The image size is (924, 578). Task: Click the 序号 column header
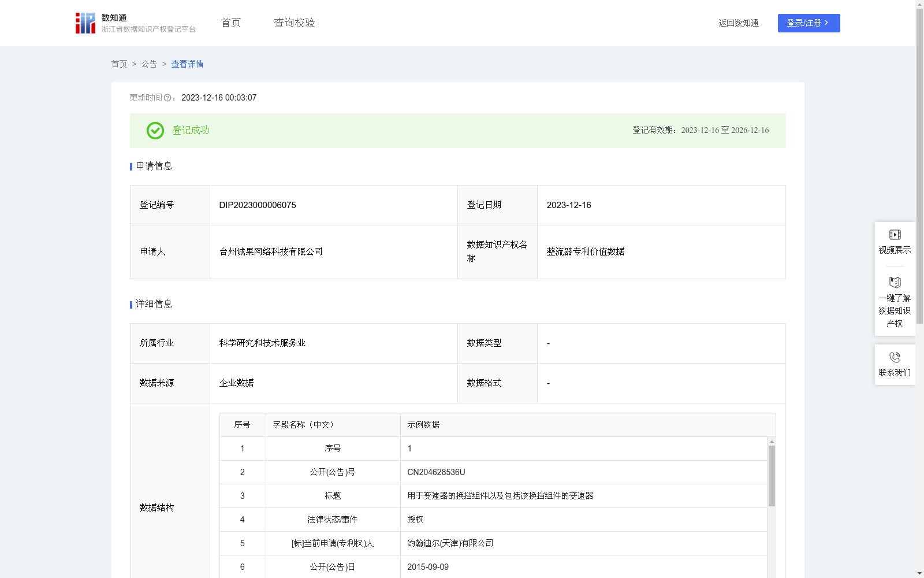[x=243, y=425]
